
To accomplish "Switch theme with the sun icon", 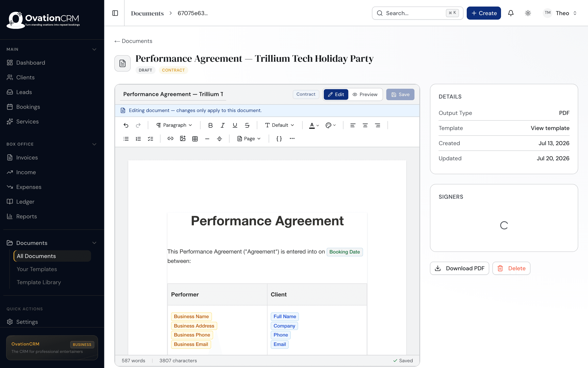I will [528, 13].
